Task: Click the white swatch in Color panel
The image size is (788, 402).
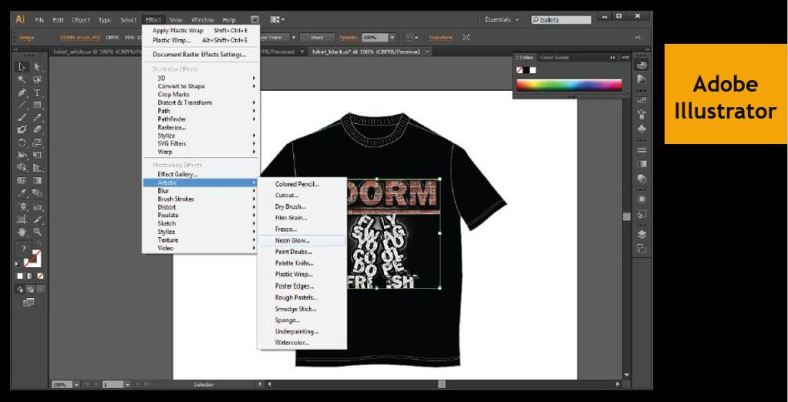Action: pos(533,70)
